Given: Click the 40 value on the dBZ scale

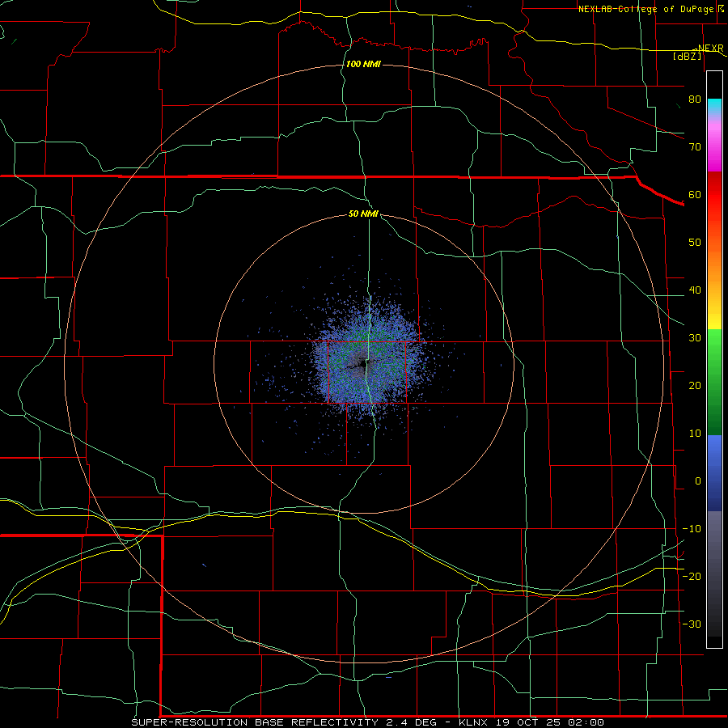Looking at the screenshot, I should coord(695,290).
